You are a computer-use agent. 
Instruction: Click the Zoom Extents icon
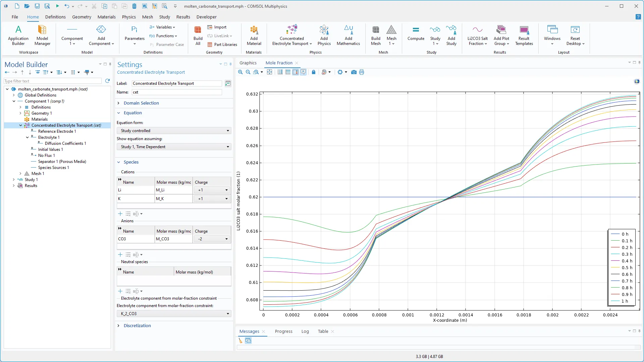point(269,72)
